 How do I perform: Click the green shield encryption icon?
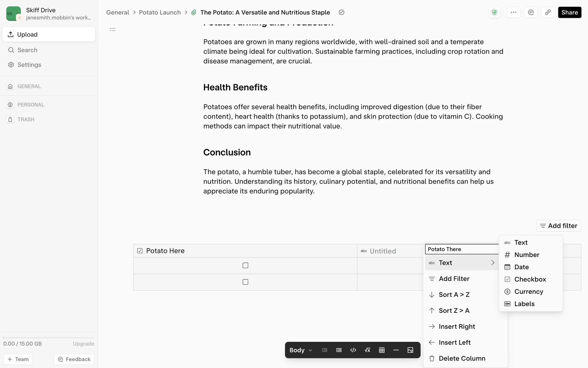pyautogui.click(x=494, y=13)
